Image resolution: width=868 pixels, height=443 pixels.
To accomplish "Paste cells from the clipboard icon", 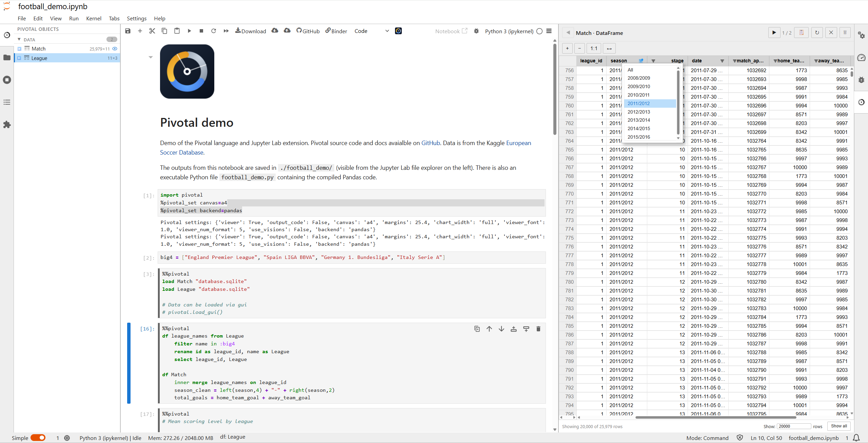I will tap(177, 31).
